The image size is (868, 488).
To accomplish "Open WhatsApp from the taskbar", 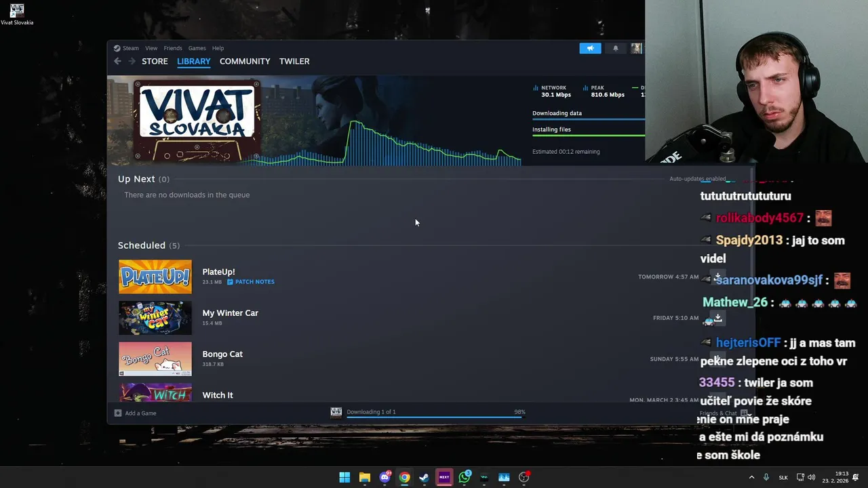I will tap(465, 477).
